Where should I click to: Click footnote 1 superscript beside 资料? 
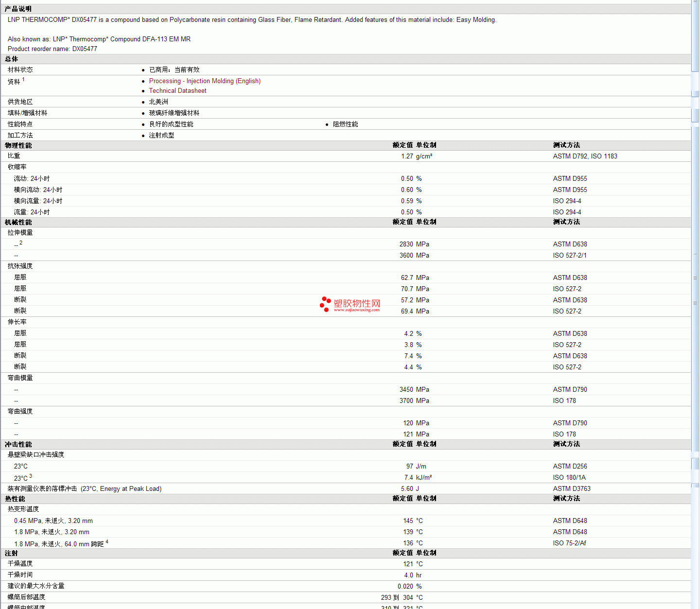click(x=23, y=79)
